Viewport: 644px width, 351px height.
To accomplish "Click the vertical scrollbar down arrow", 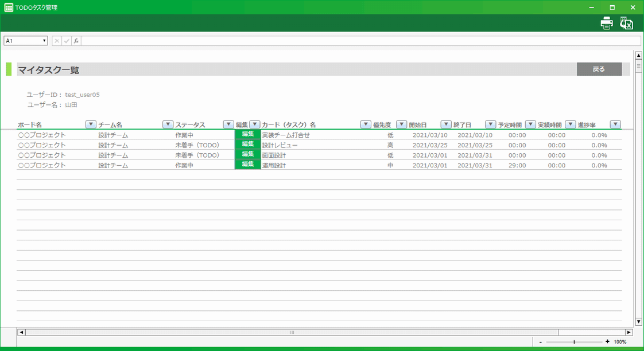I will click(x=638, y=322).
